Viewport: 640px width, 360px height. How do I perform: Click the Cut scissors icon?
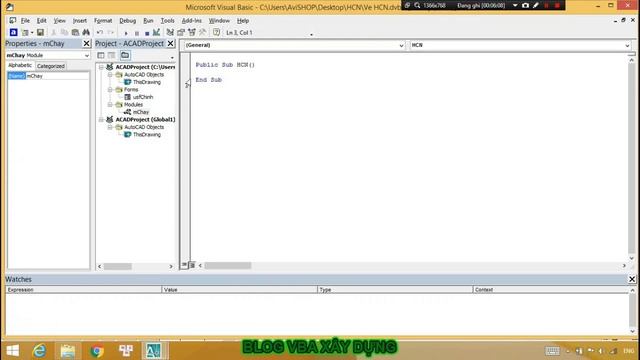click(x=53, y=32)
